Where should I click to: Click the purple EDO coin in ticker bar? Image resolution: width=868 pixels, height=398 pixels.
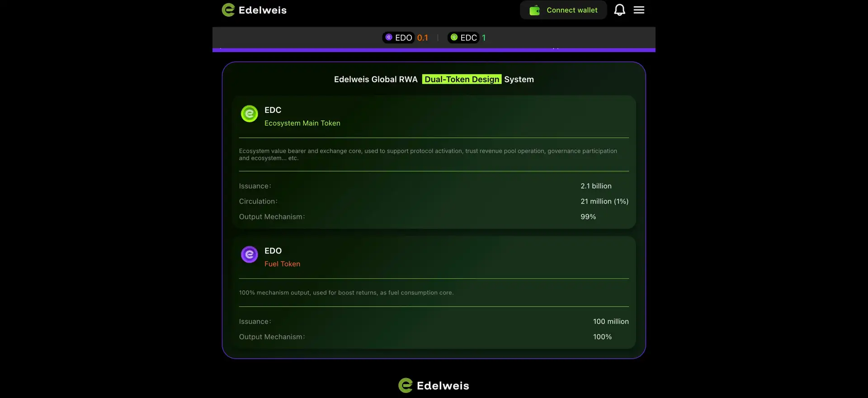(389, 37)
